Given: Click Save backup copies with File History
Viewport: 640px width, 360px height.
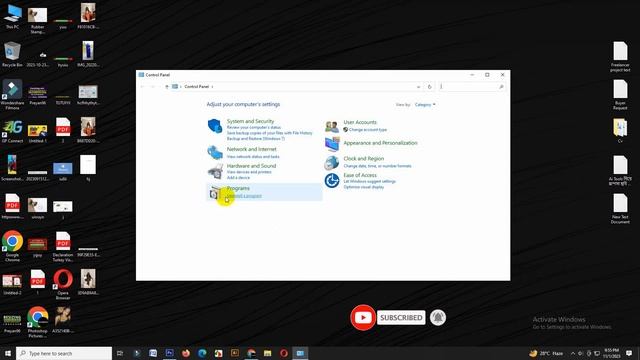Looking at the screenshot, I should (269, 133).
